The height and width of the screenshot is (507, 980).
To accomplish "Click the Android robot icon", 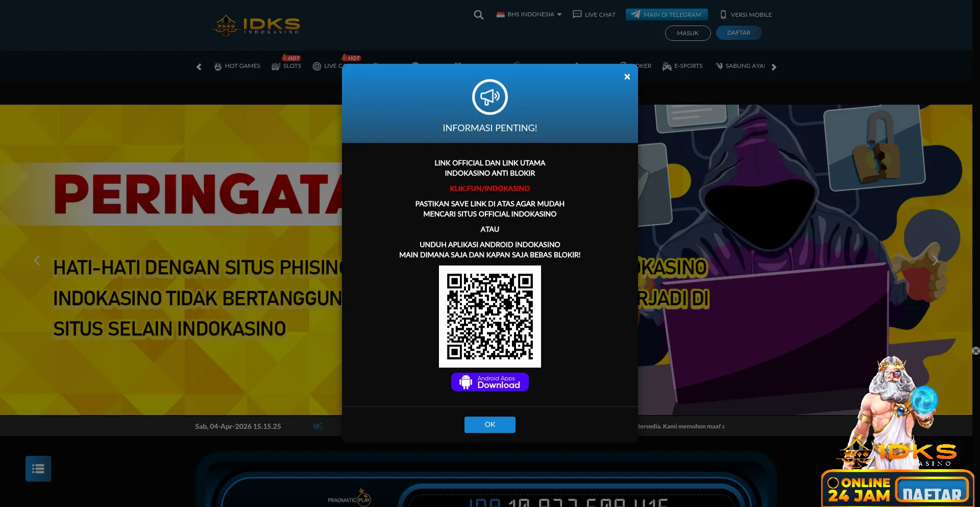I will pos(465,382).
